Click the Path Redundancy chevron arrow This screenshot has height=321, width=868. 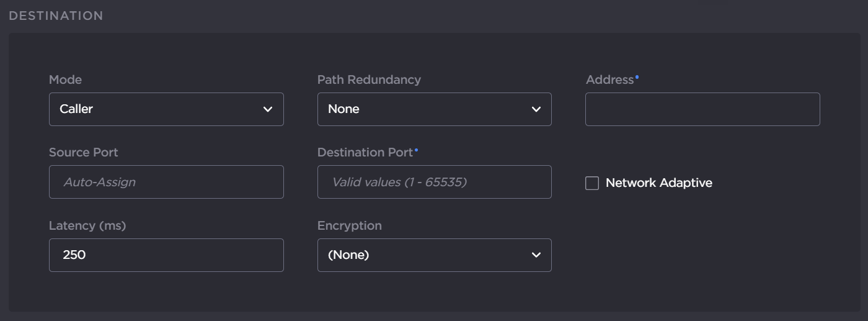[x=536, y=109]
